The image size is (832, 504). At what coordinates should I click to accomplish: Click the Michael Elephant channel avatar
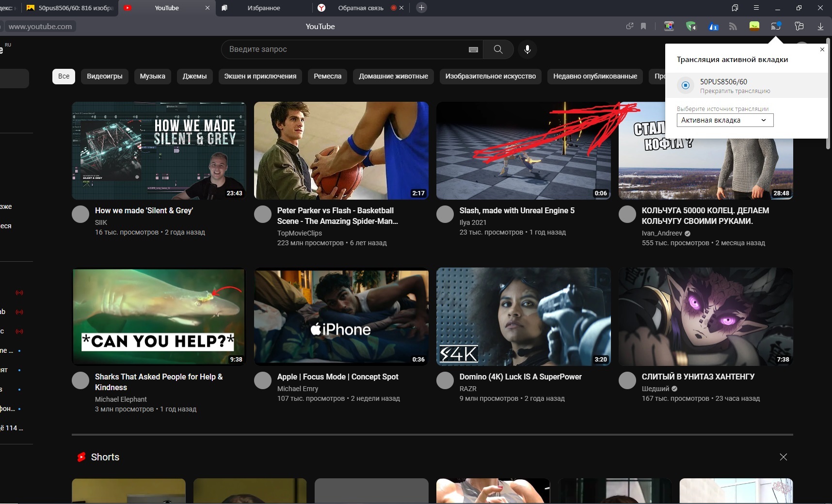coord(80,380)
